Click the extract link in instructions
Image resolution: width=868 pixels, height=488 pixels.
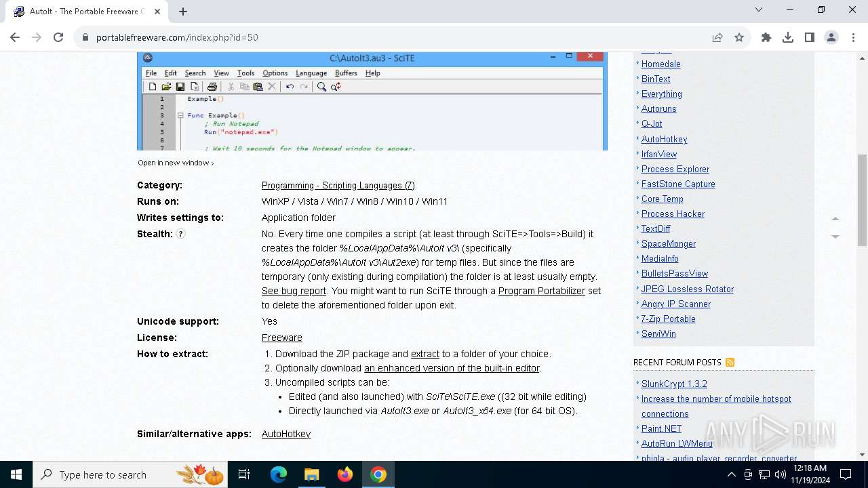(x=425, y=354)
